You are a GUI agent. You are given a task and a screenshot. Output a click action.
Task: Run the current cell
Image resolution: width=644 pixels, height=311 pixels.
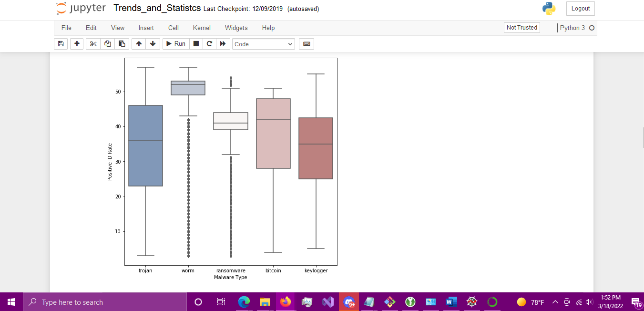point(176,44)
